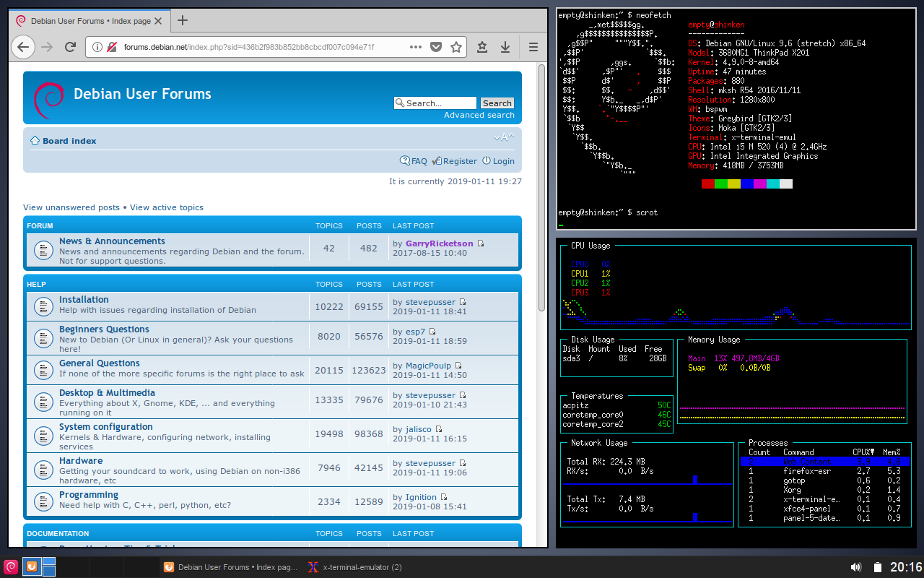Click the CPU% column header in gotop
The height and width of the screenshot is (578, 924).
pos(863,452)
